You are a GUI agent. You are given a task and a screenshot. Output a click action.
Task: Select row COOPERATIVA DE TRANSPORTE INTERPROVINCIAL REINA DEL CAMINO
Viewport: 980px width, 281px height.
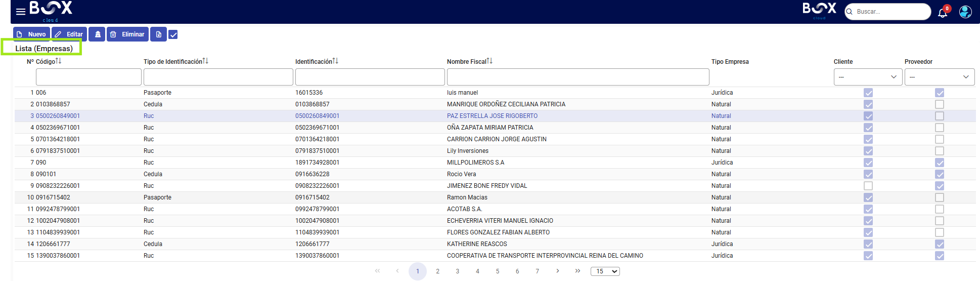[495, 256]
